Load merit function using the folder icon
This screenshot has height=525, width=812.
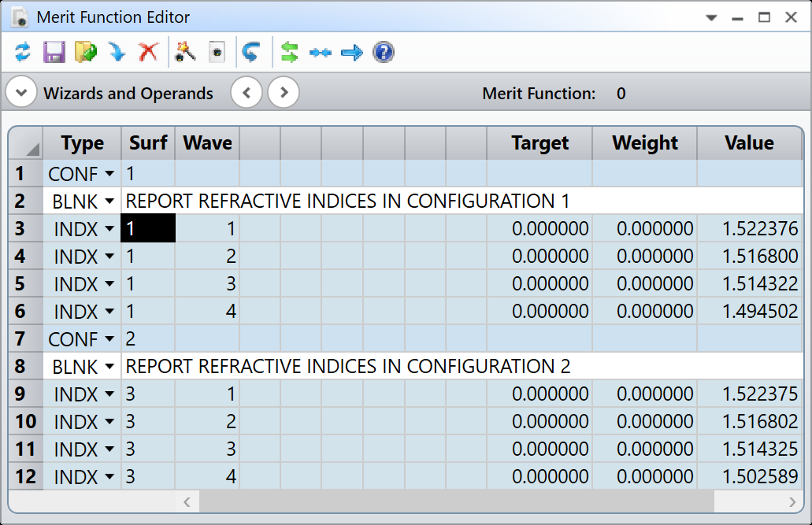click(85, 53)
